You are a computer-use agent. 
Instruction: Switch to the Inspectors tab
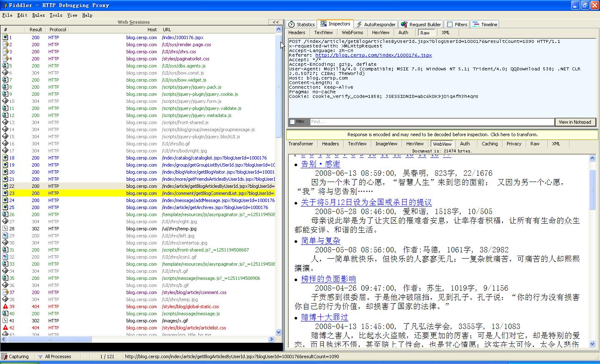pyautogui.click(x=335, y=24)
